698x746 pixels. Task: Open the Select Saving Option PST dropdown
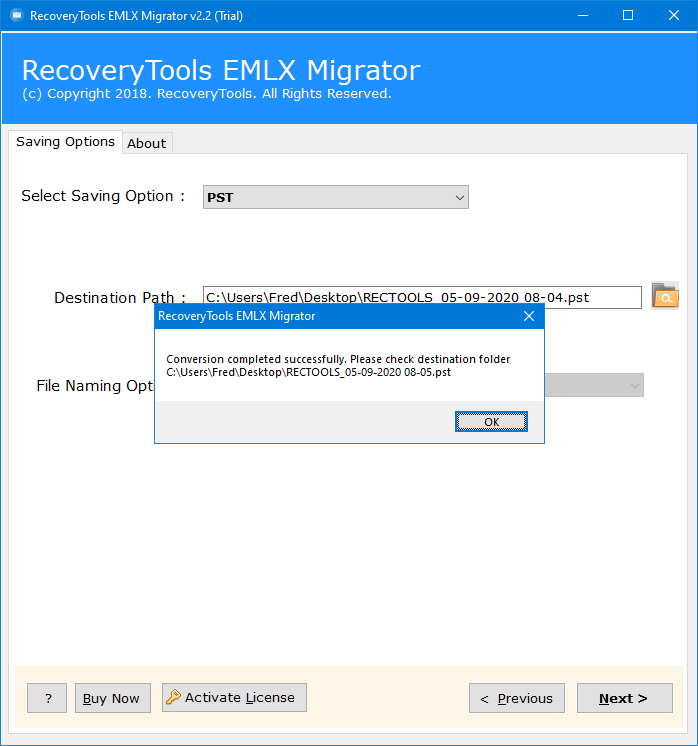[x=335, y=197]
